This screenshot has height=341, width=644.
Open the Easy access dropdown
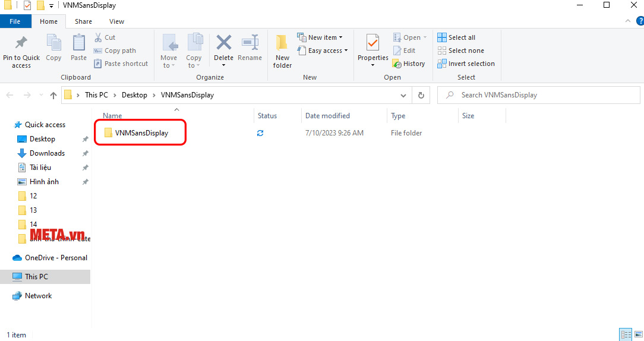[x=323, y=50]
